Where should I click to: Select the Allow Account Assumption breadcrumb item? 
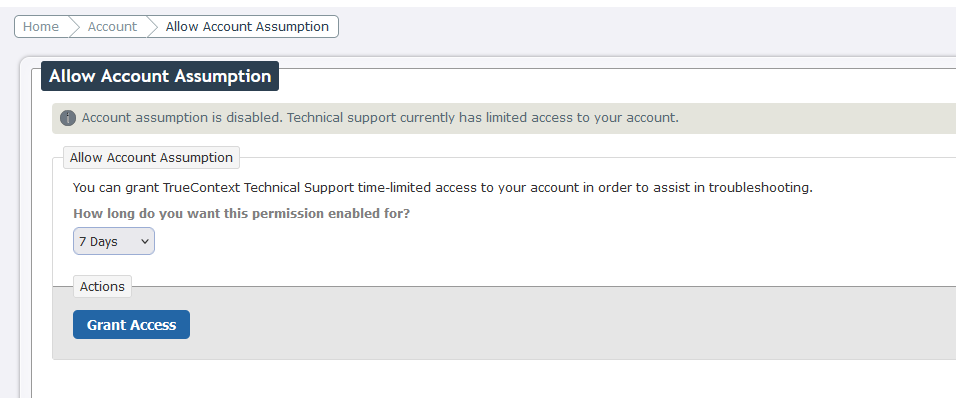tap(247, 27)
